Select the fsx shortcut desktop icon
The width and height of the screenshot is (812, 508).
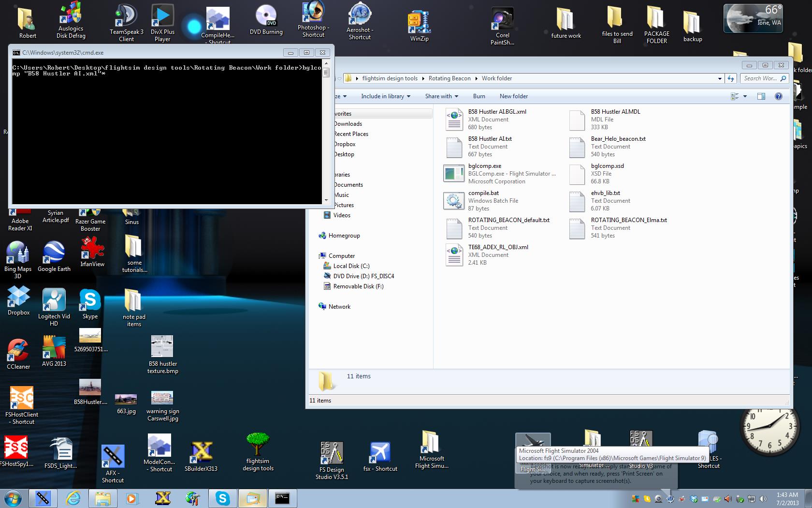tap(380, 457)
